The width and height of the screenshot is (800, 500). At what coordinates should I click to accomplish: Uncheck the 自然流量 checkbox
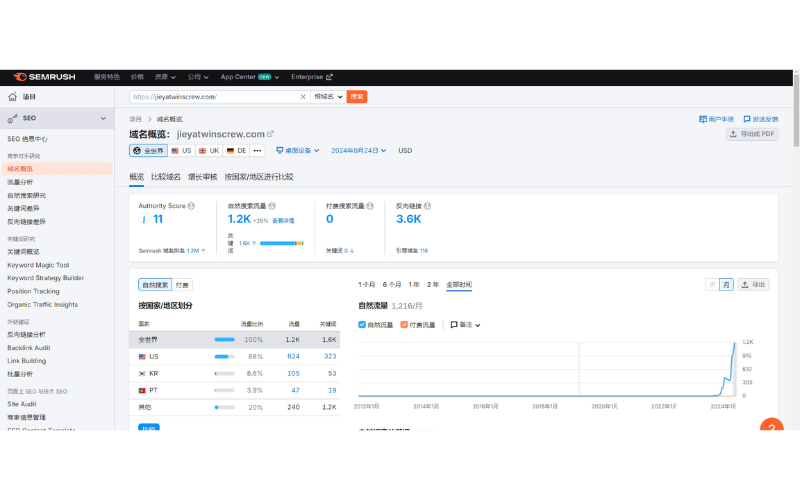click(x=362, y=325)
